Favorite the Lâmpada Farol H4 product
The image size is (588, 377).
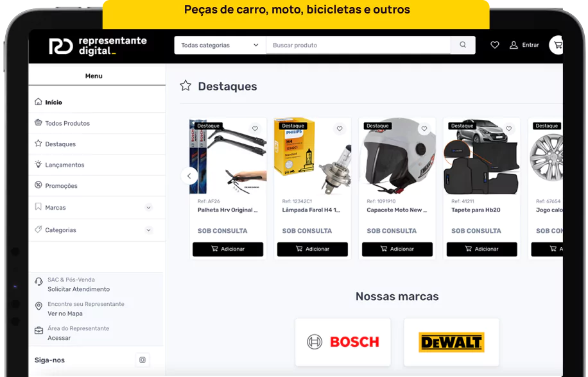[340, 128]
